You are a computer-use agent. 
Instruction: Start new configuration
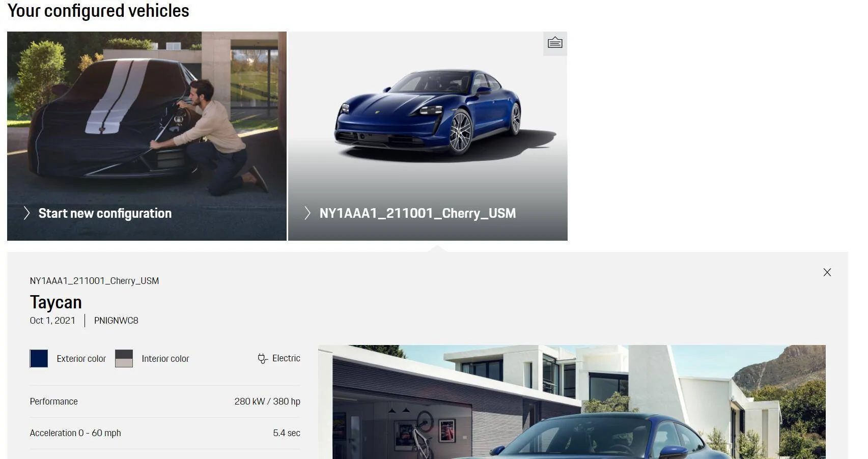click(105, 213)
